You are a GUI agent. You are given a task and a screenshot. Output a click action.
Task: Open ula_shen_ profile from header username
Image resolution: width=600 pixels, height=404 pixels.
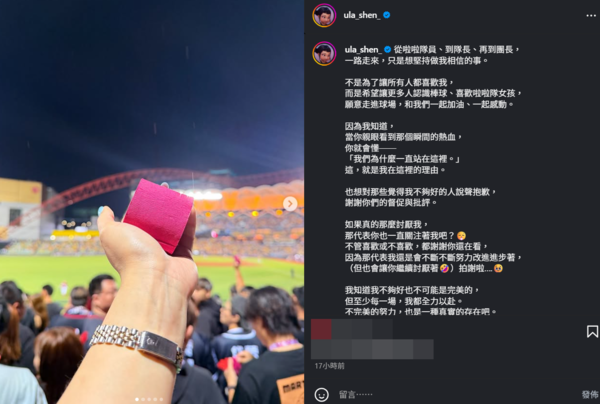(x=362, y=15)
